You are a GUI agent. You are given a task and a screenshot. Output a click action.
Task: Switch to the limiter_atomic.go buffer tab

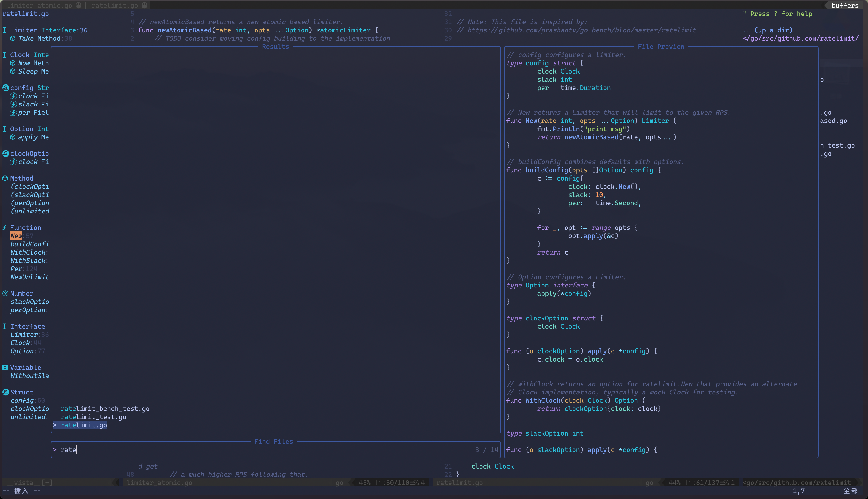[x=39, y=6]
